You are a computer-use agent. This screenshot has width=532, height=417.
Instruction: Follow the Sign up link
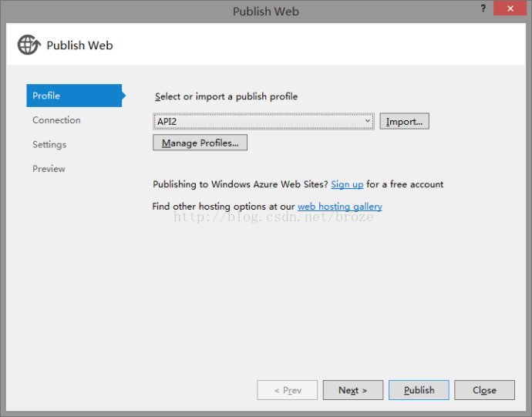tap(347, 184)
